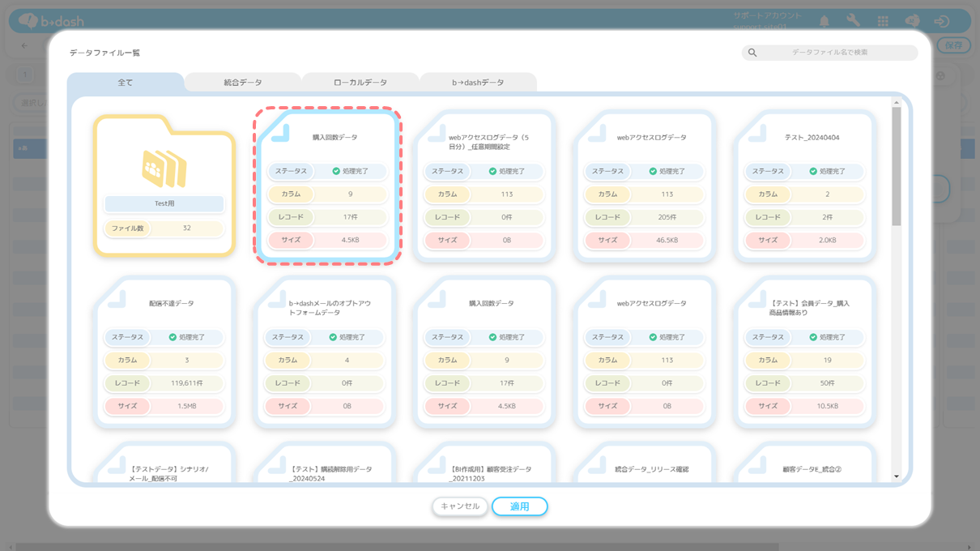Select the 【BI作成用】顧客受注データ_20211203 card
This screenshot has height=551, width=980.
tap(485, 463)
